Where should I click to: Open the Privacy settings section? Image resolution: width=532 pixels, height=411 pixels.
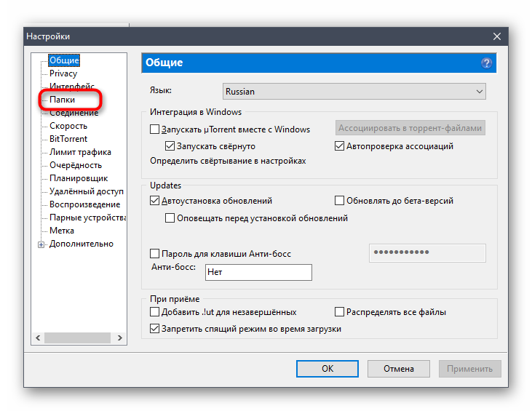(63, 73)
